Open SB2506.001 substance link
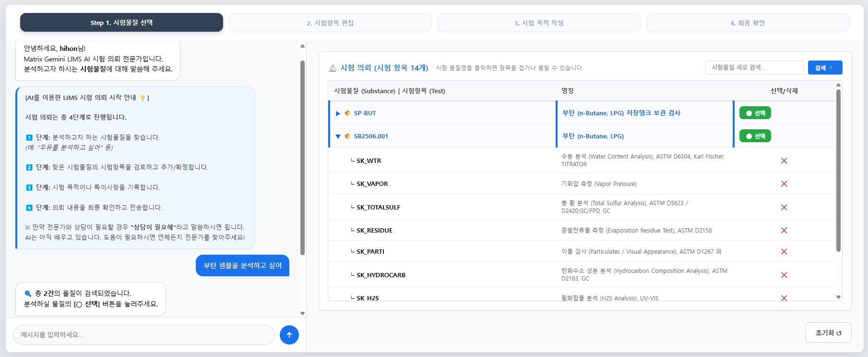This screenshot has width=868, height=357. pyautogui.click(x=371, y=136)
